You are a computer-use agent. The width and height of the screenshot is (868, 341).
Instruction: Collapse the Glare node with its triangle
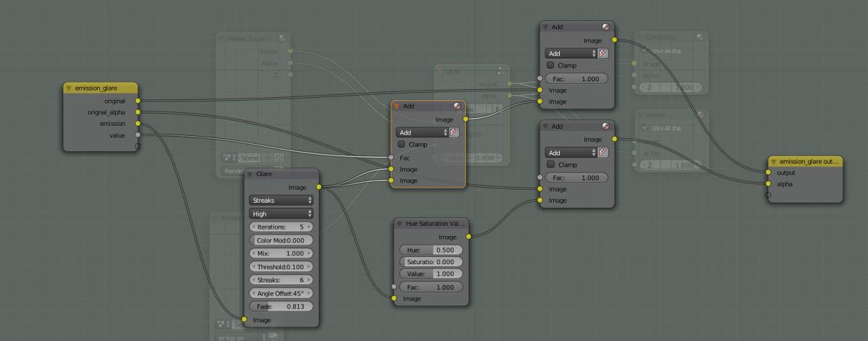pyautogui.click(x=250, y=174)
